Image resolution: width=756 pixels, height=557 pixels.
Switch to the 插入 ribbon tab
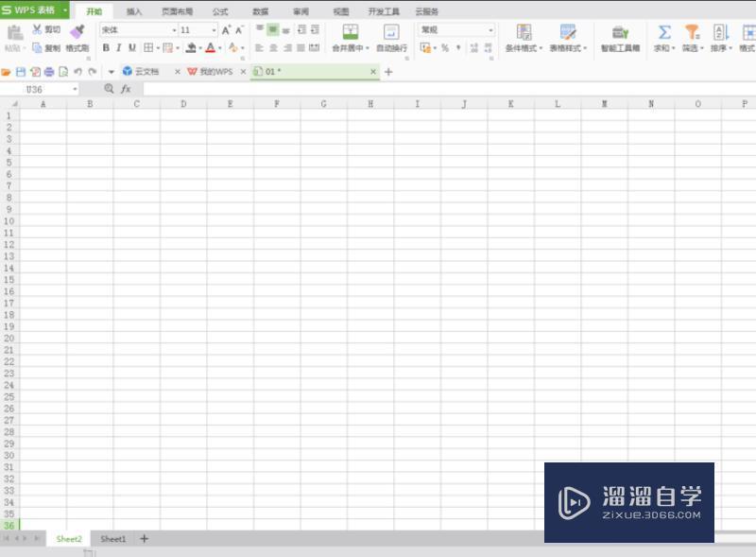pyautogui.click(x=132, y=11)
